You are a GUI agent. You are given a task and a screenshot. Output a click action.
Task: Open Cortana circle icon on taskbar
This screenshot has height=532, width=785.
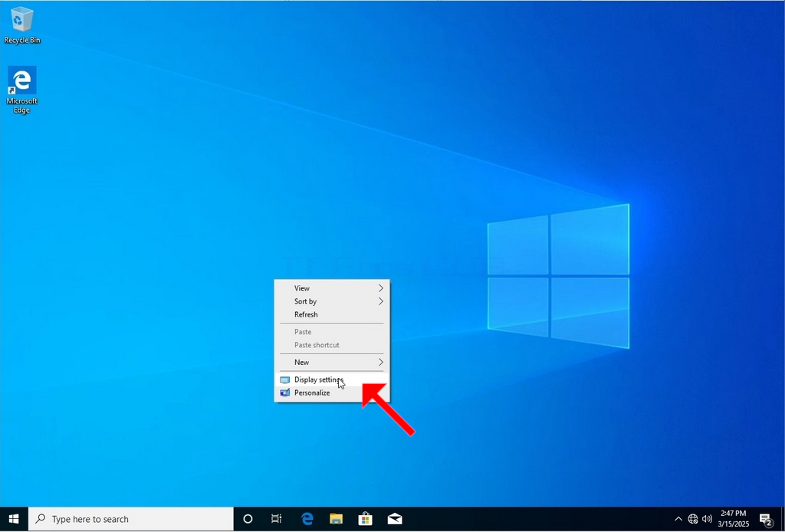248,519
